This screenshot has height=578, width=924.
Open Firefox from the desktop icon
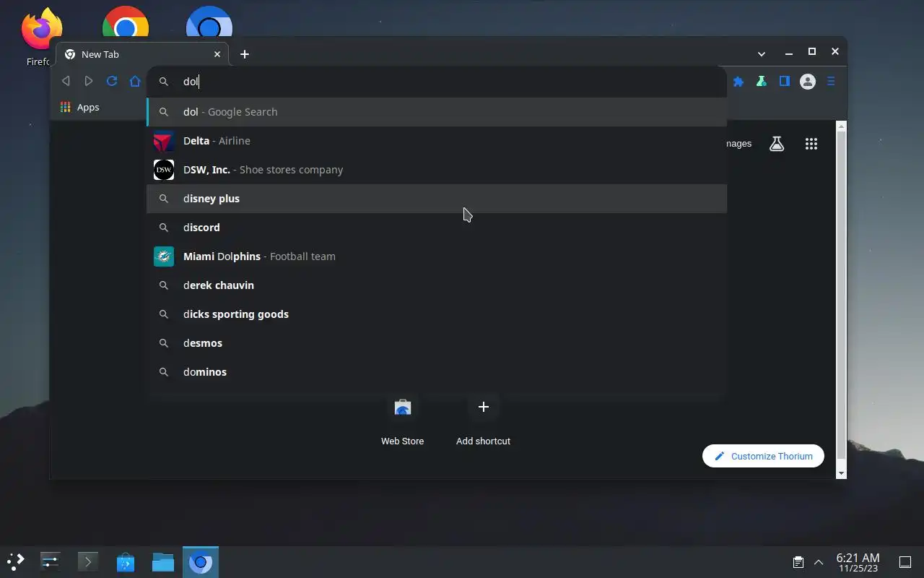[x=41, y=36]
